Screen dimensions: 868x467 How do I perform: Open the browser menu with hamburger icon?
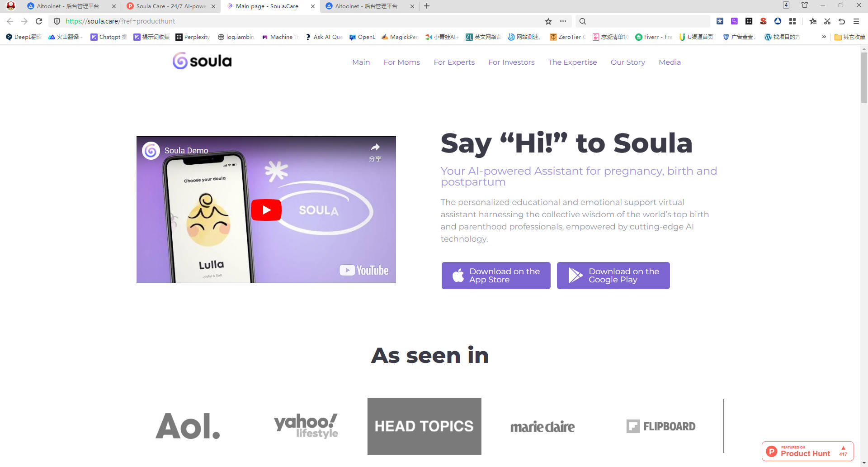(x=855, y=21)
